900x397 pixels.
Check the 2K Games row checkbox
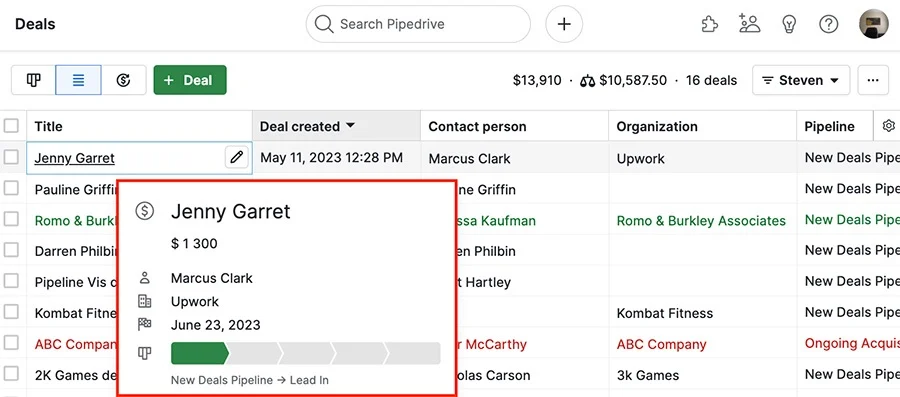pos(11,374)
